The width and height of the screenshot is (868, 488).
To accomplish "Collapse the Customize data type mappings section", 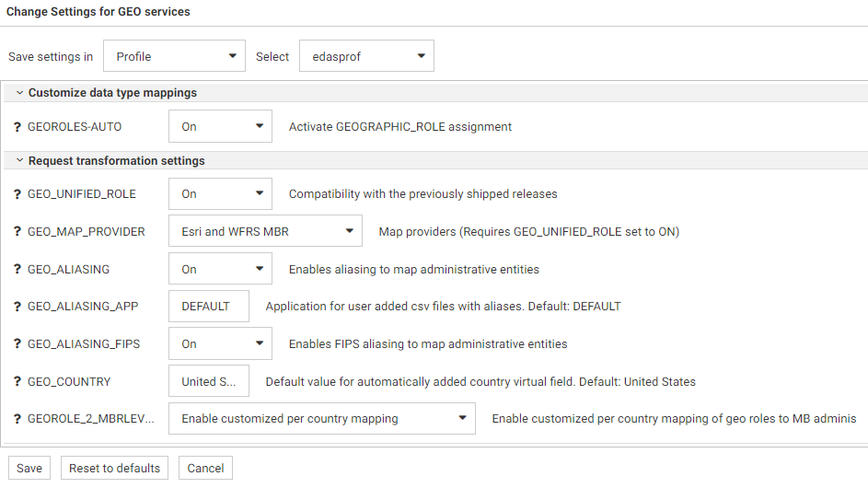I will 19,93.
